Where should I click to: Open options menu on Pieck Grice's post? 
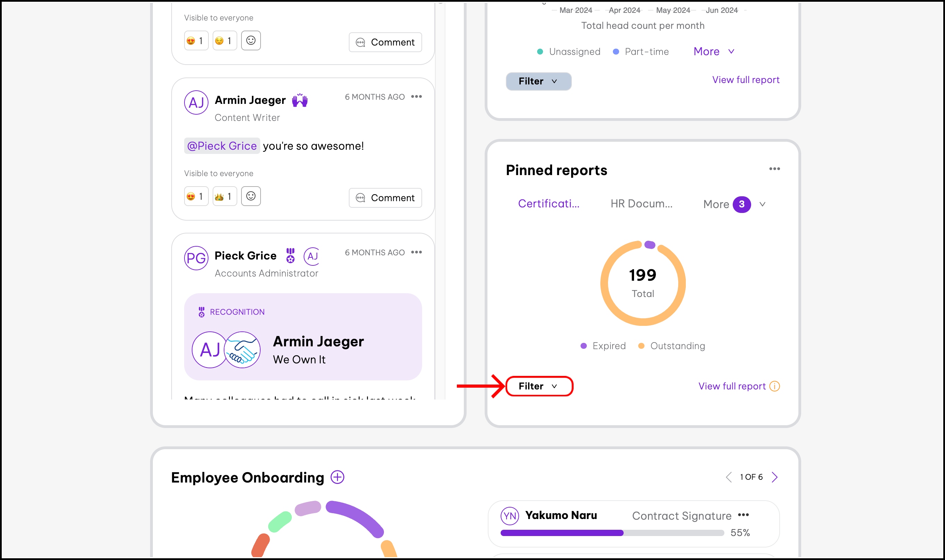[x=416, y=253]
